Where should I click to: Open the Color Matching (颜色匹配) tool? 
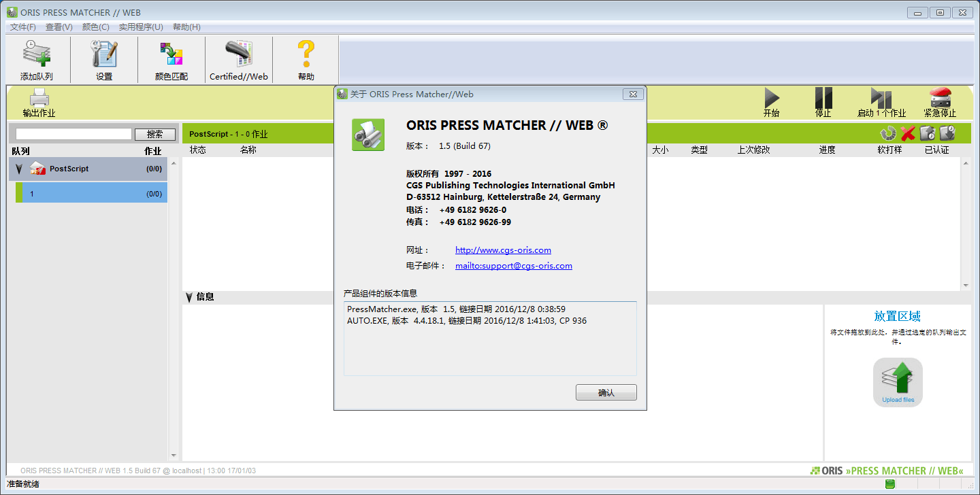pos(171,54)
